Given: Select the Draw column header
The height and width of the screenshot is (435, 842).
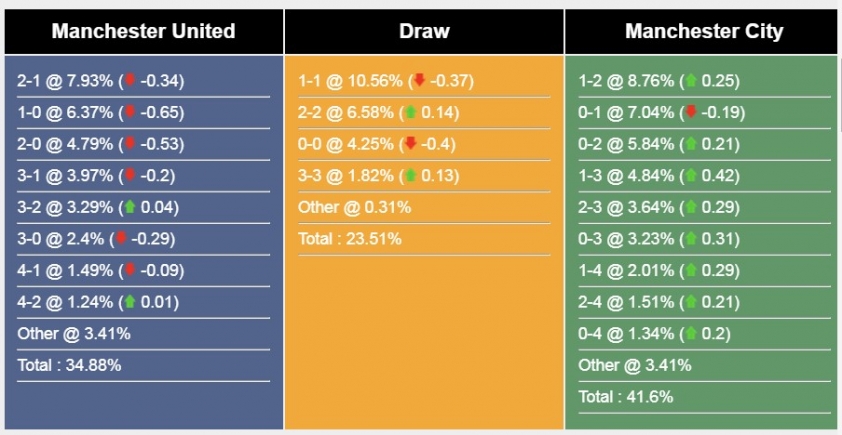Looking at the screenshot, I should (424, 31).
